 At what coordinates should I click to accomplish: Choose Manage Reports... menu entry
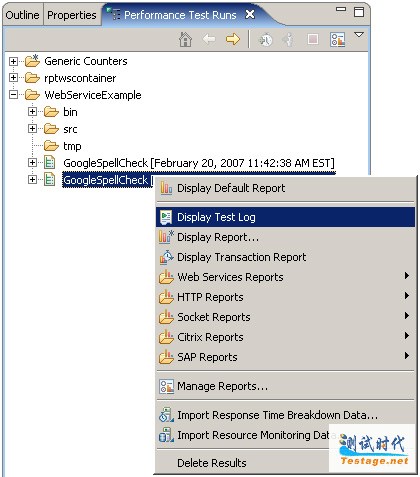pos(285,386)
